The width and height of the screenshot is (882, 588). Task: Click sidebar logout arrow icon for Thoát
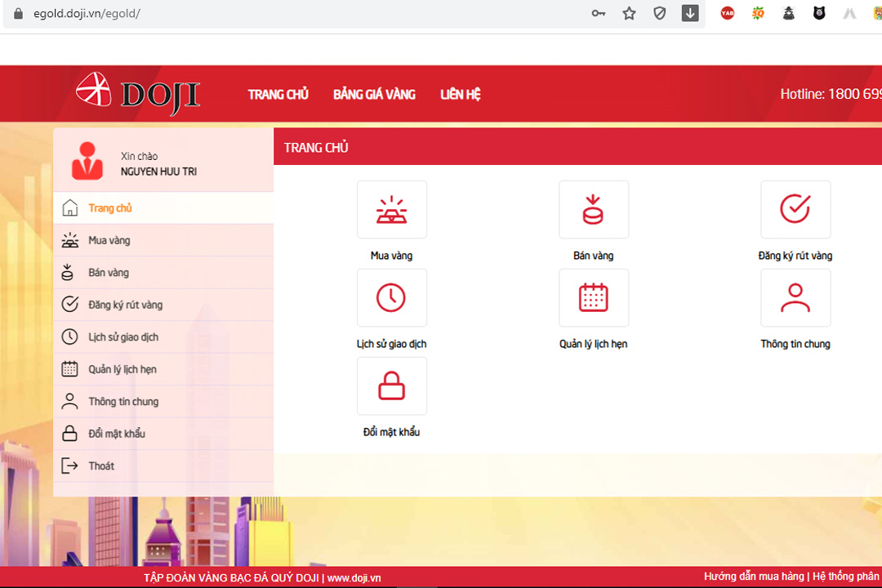coord(69,465)
